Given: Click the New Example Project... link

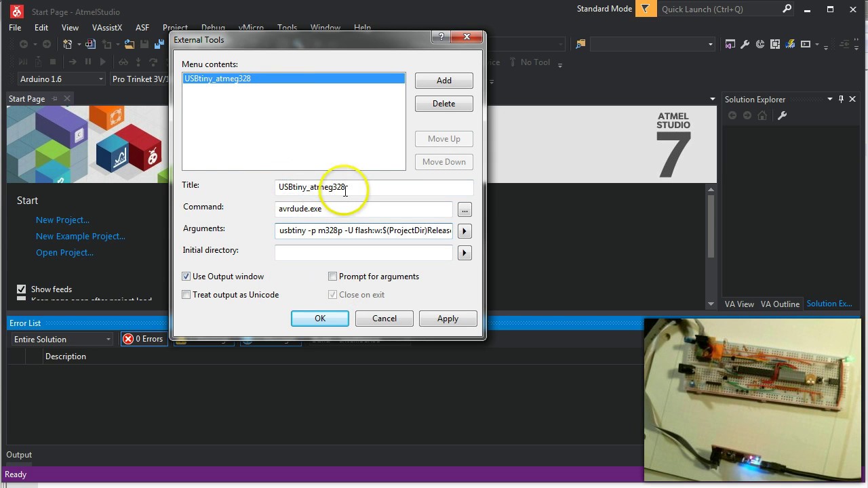Looking at the screenshot, I should [81, 236].
